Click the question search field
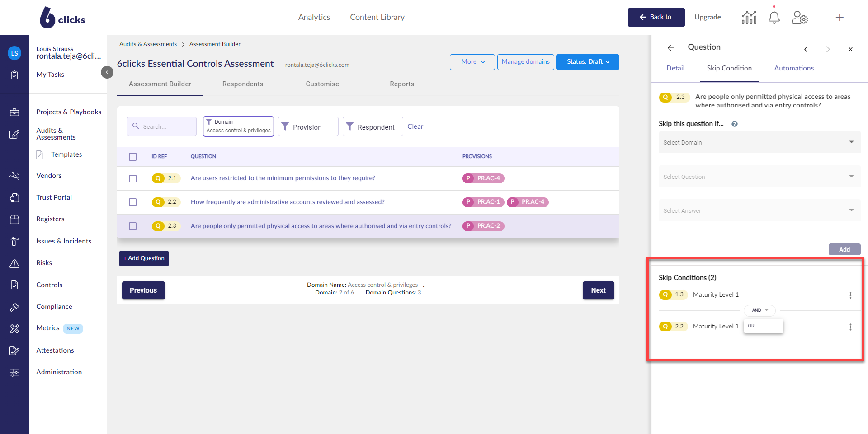Image resolution: width=868 pixels, height=434 pixels. click(162, 126)
